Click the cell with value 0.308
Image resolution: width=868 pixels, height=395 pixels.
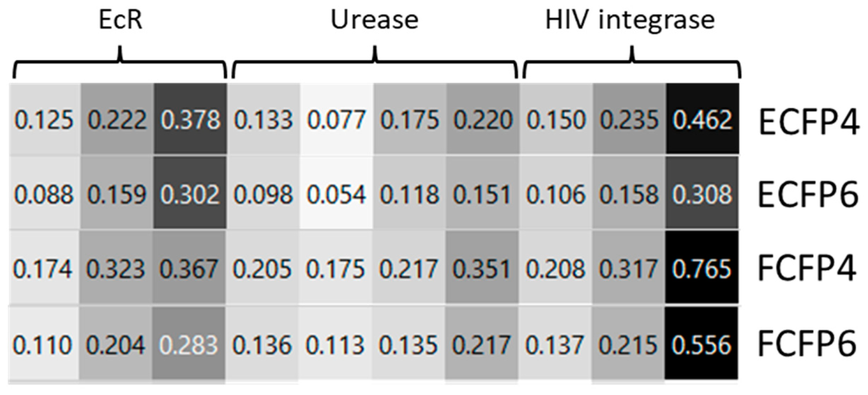[702, 195]
